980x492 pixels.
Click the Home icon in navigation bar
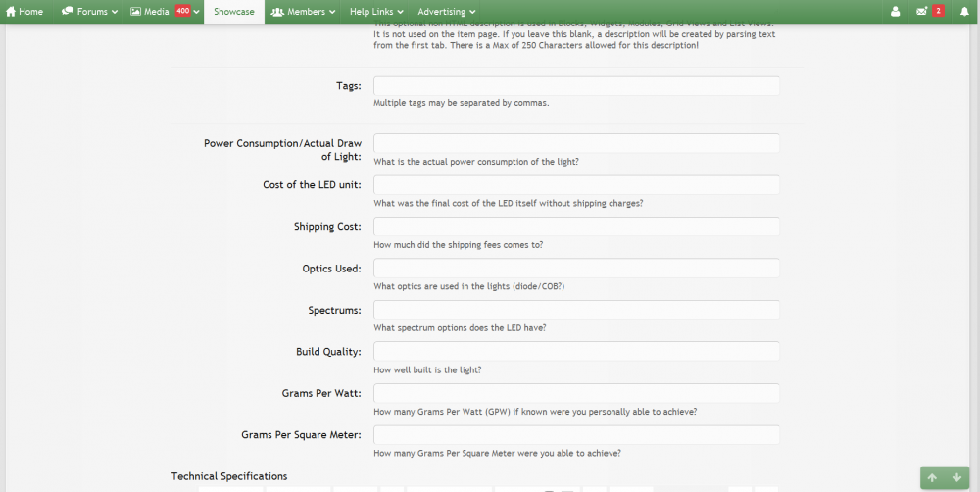coord(12,12)
